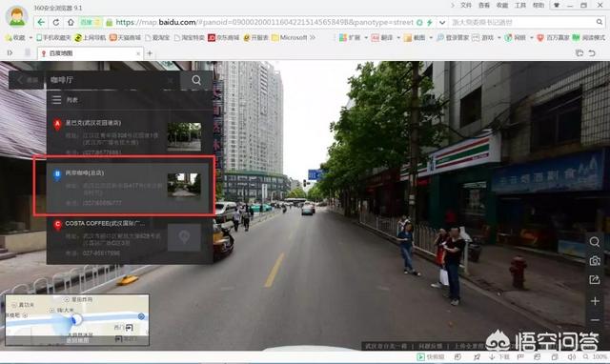Expand the translate tool dropdown arrow
The width and height of the screenshot is (610, 364).
coord(398,38)
